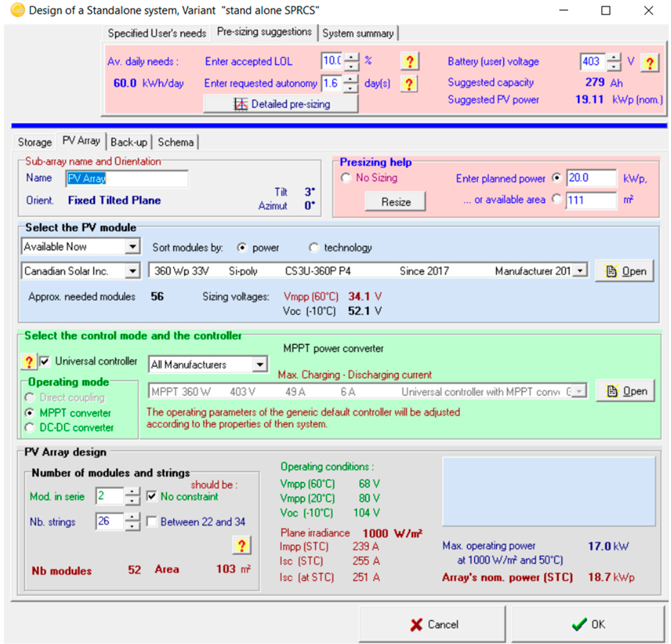This screenshot has width=671, height=644.
Task: Click help icon beside requested autonomy
Action: [x=409, y=84]
